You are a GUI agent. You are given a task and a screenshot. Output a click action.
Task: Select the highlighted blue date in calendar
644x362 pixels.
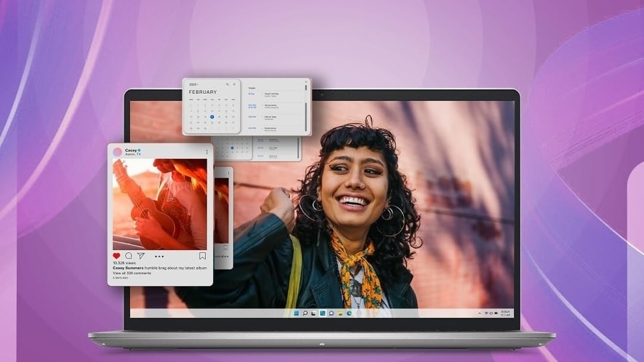212,117
